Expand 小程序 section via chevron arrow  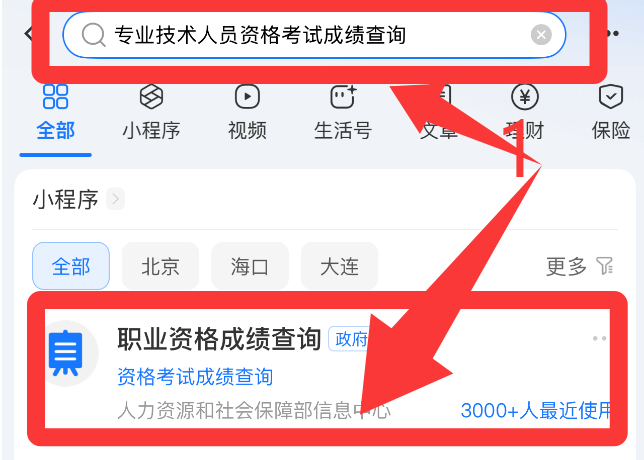115,199
